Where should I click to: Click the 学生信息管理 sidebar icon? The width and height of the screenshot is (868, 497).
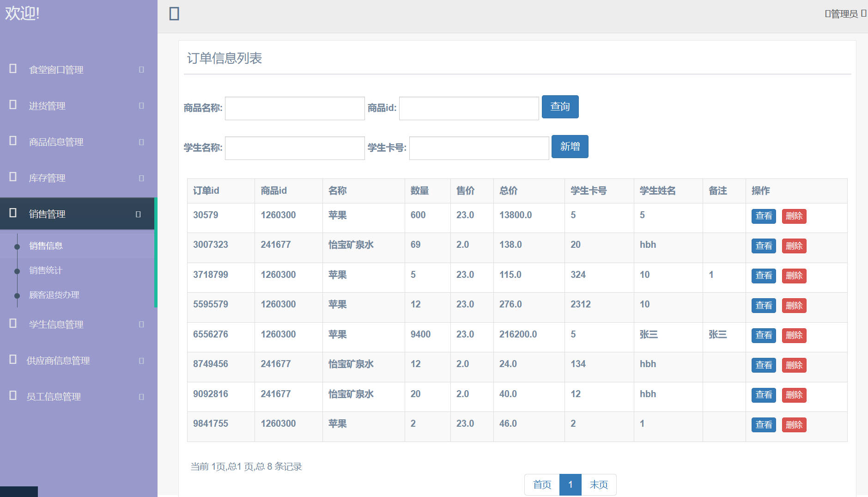pos(12,324)
